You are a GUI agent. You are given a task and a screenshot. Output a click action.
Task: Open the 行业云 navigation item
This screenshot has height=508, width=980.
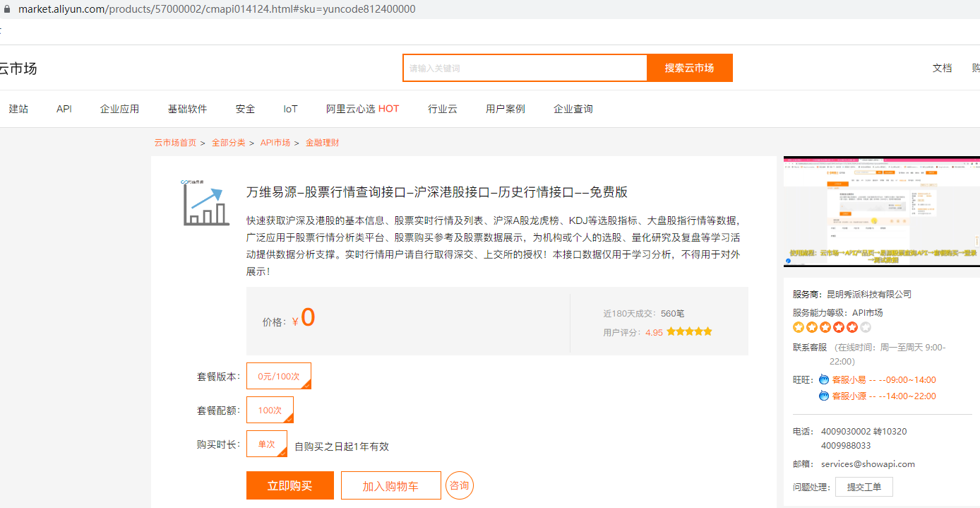click(x=443, y=109)
